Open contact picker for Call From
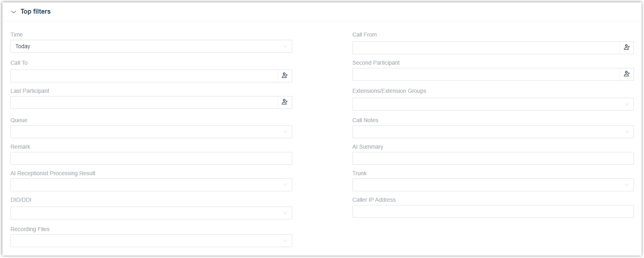This screenshot has width=644, height=258. [627, 47]
